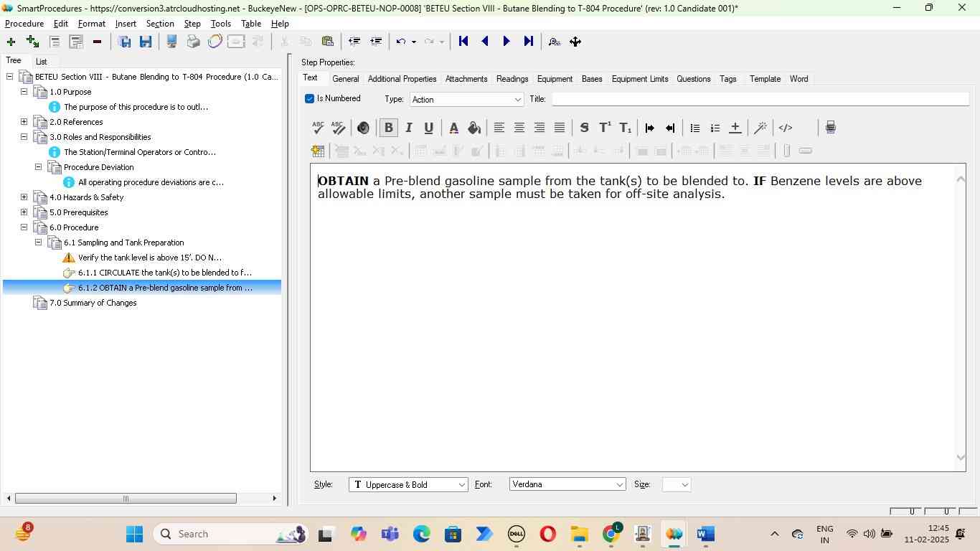980x551 pixels.
Task: Switch to the Attachments tab
Action: (466, 79)
